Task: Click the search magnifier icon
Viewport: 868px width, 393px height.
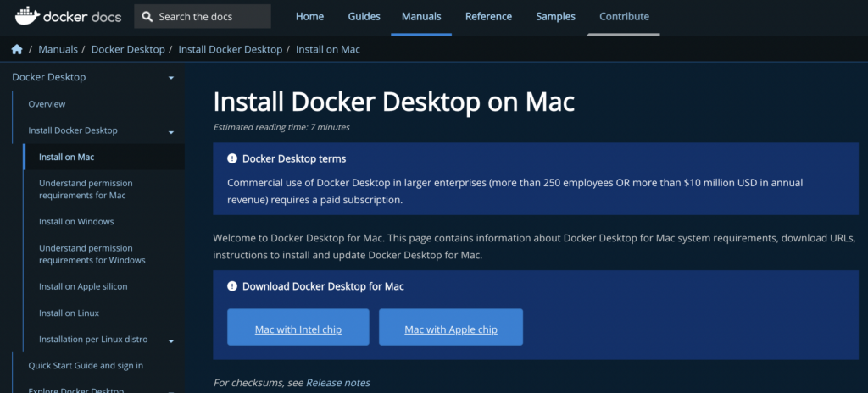Action: point(147,17)
